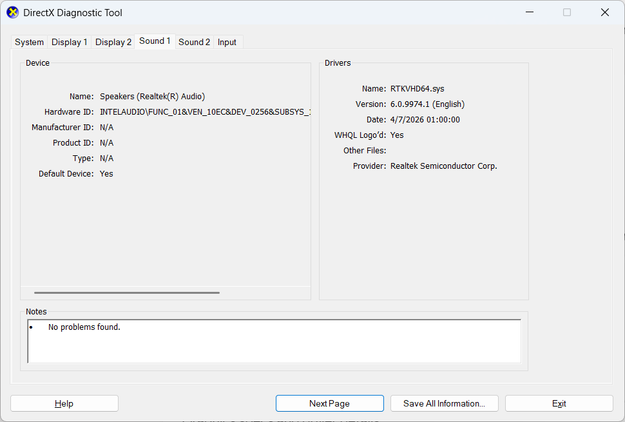
Task: Select the 'No problems found.' note
Action: click(84, 327)
